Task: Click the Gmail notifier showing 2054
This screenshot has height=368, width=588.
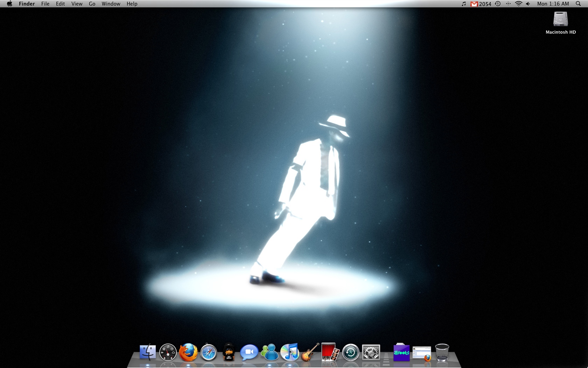Action: 481,4
